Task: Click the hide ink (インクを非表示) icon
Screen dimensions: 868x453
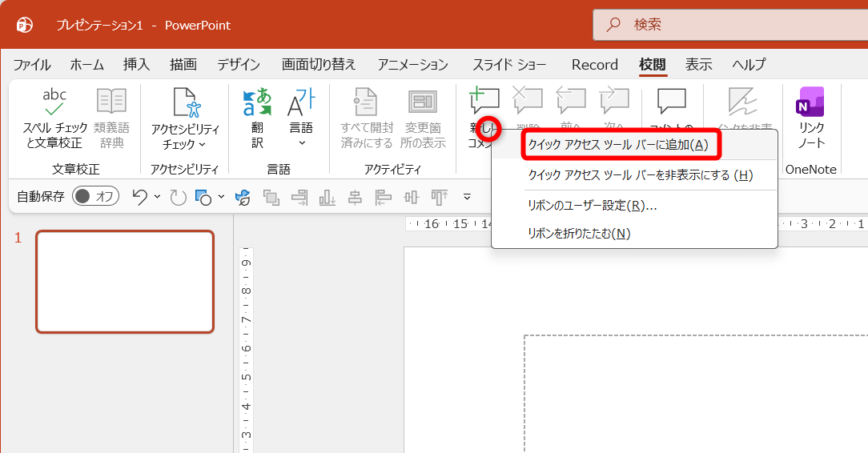Action: click(x=742, y=101)
